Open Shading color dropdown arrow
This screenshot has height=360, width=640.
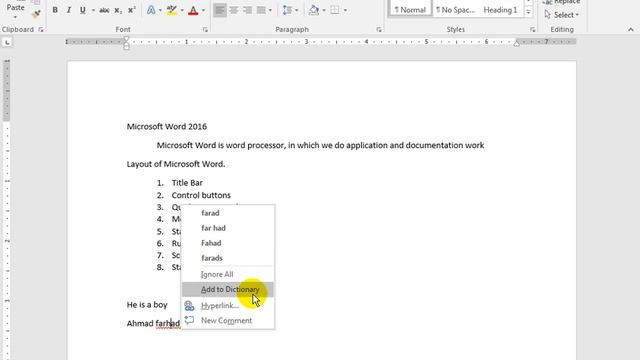click(x=324, y=10)
